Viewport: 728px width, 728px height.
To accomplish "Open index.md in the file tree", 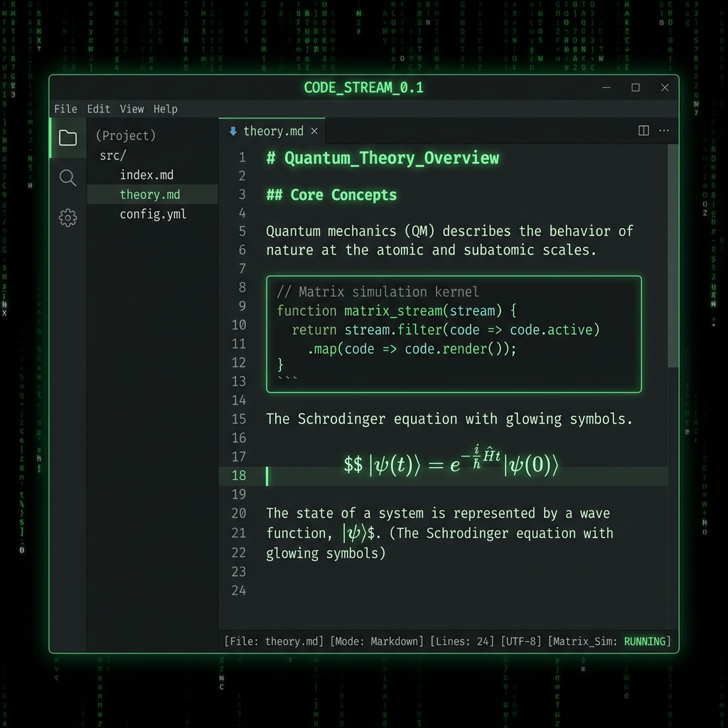I will point(146,175).
